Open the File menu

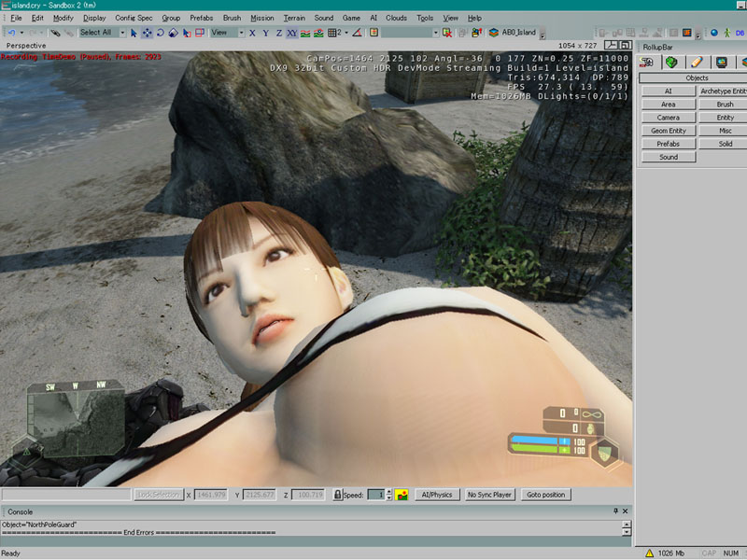tap(16, 18)
